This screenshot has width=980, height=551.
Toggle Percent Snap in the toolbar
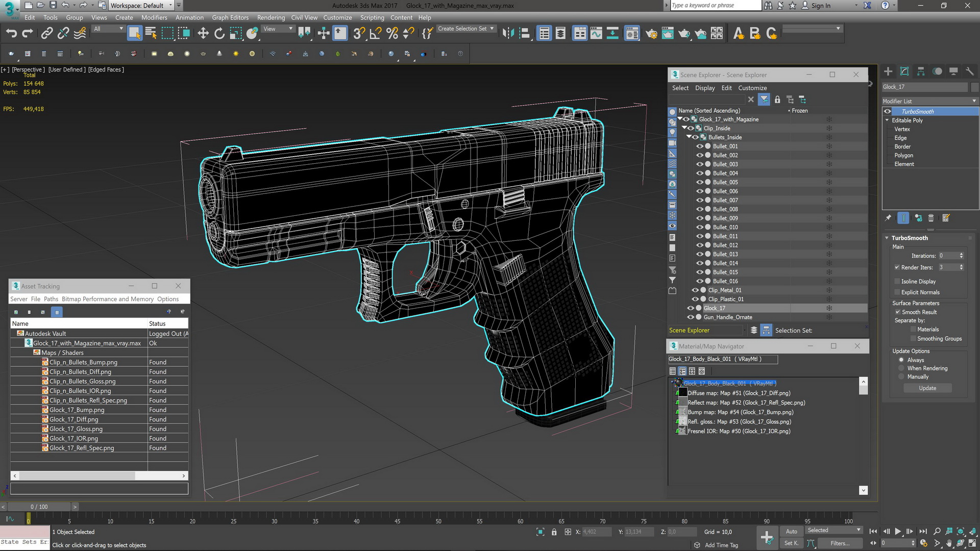pos(392,34)
